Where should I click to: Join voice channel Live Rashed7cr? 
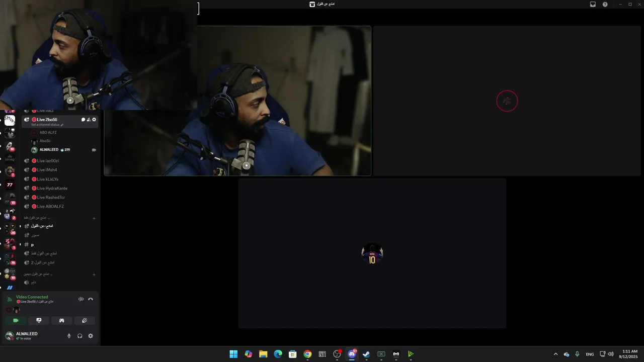[59, 197]
